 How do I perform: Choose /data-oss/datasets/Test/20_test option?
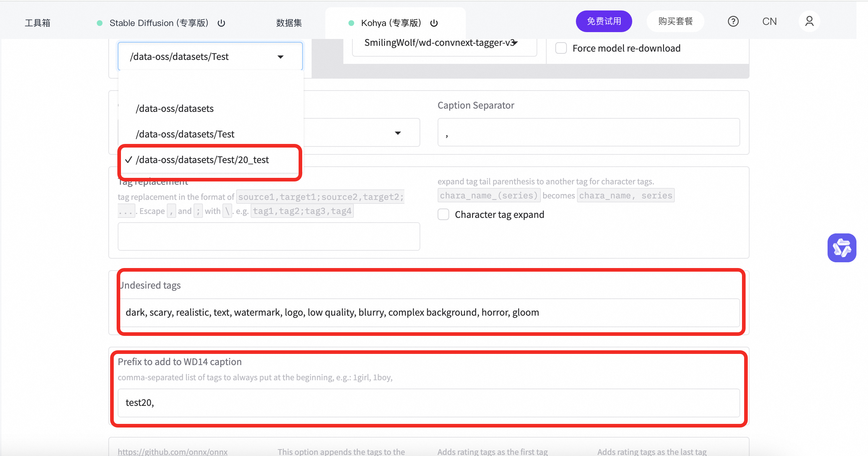(x=202, y=160)
